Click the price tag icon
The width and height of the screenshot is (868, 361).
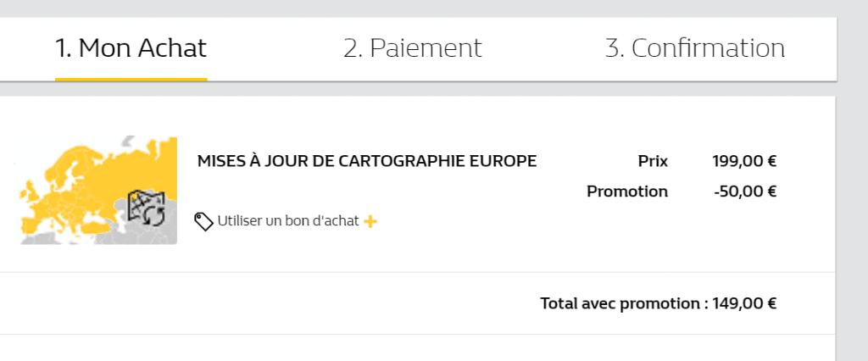point(203,221)
